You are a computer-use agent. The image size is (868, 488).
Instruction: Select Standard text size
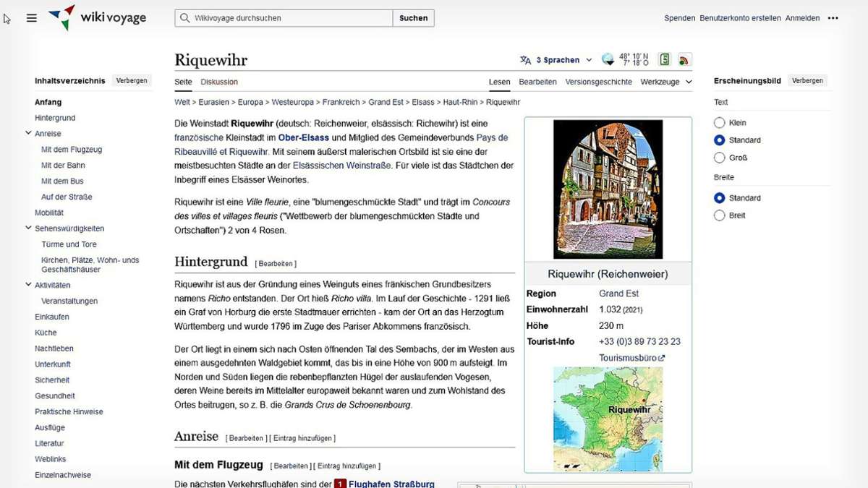point(719,140)
